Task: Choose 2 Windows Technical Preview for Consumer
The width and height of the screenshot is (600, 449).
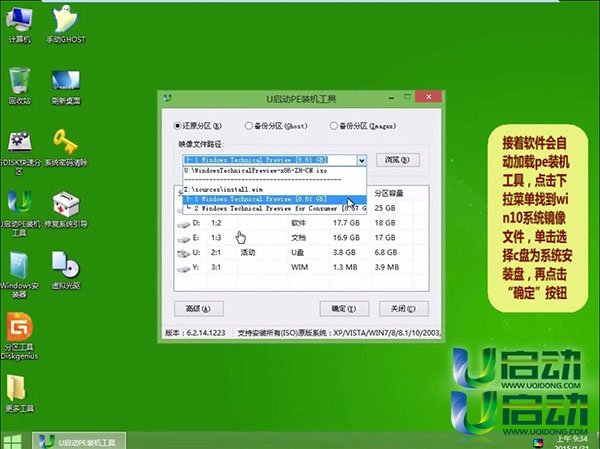Action: click(x=274, y=209)
